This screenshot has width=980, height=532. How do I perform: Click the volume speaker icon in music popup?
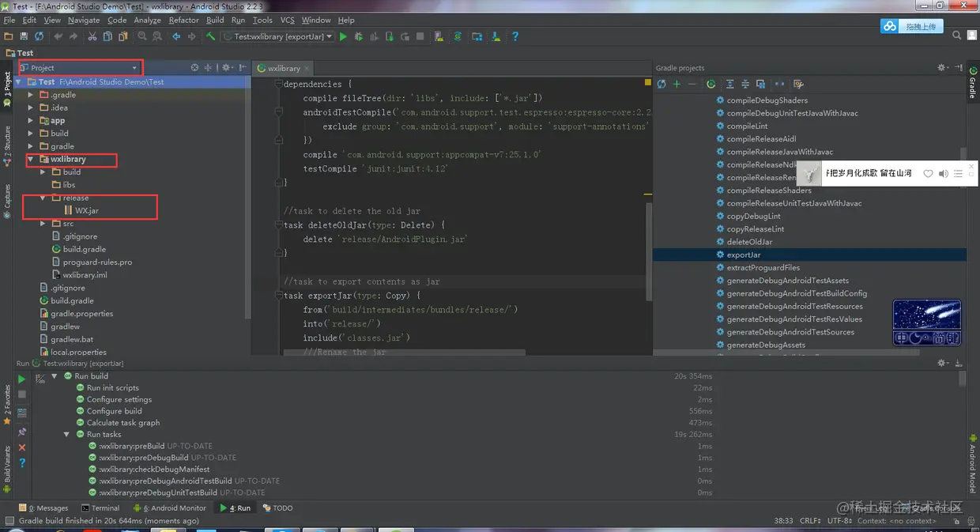(944, 173)
